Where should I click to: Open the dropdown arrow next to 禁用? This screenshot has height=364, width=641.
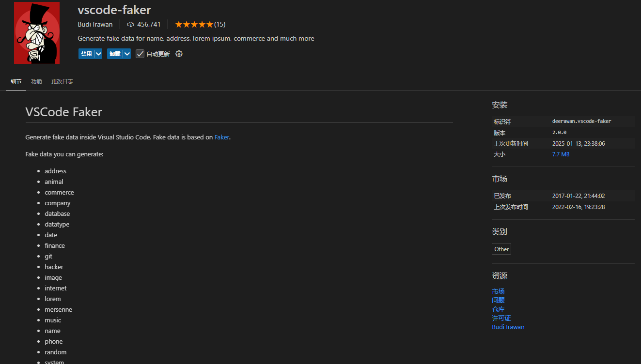(x=98, y=54)
